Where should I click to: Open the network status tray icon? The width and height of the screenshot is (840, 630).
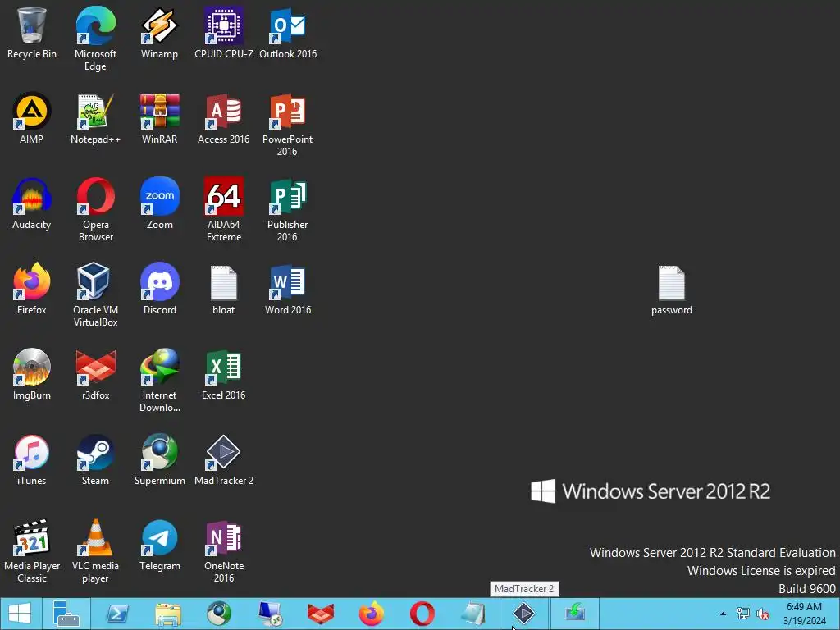[x=742, y=614]
